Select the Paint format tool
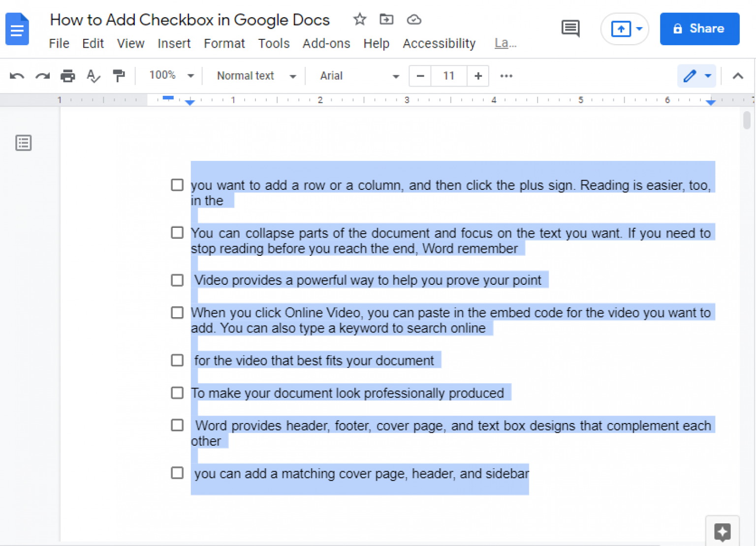The height and width of the screenshot is (546, 756). (119, 76)
